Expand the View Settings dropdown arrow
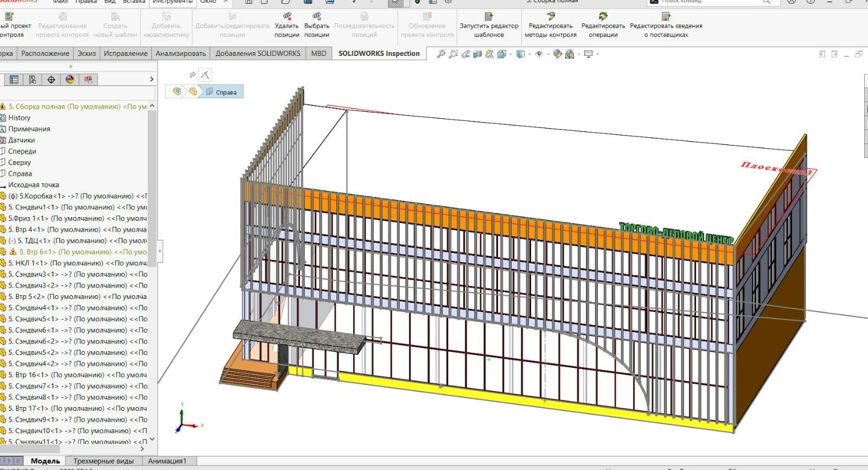Viewport: 868px width, 470px height. [x=597, y=54]
